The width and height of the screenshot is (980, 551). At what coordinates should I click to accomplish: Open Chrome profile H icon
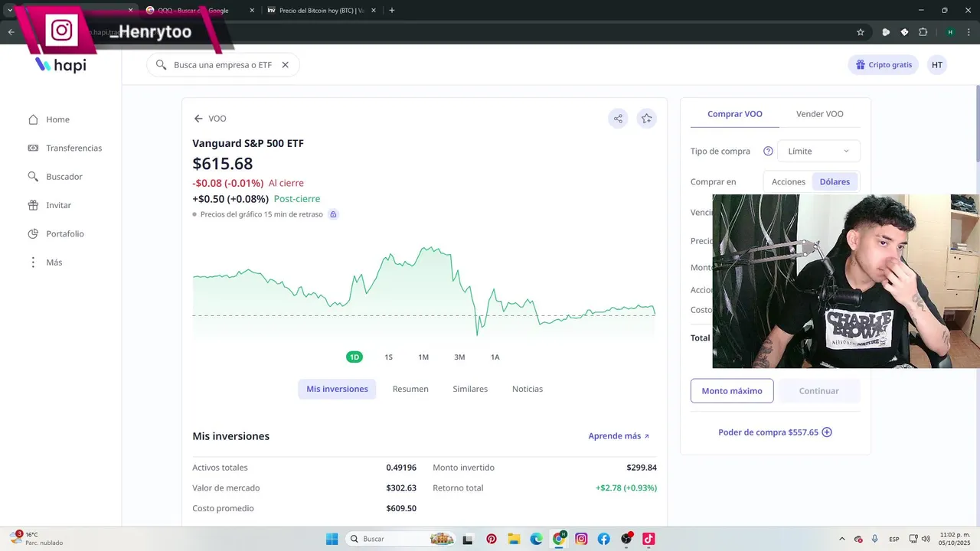(x=950, y=32)
